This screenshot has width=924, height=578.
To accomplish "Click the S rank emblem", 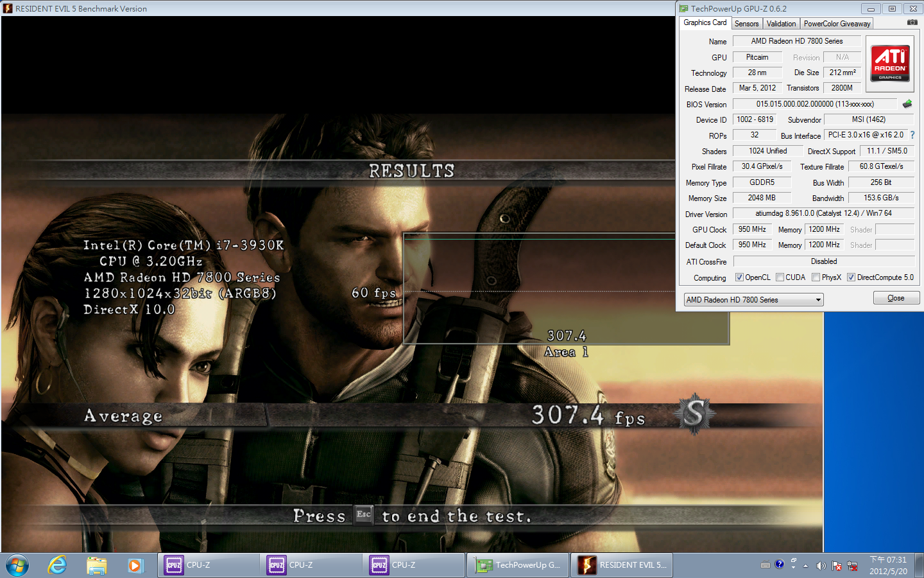I will point(694,414).
